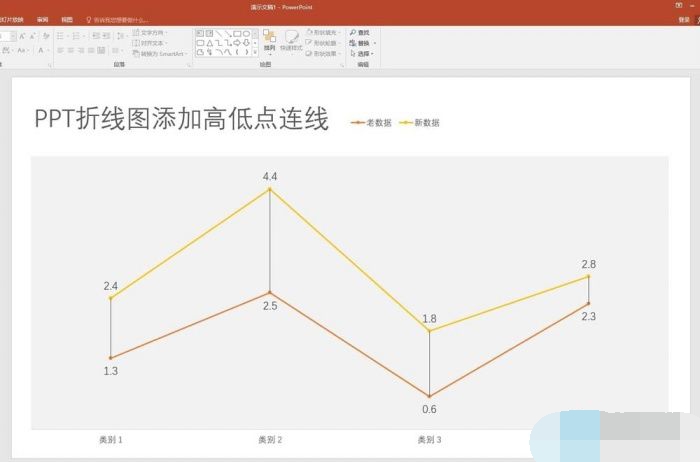Expand the shapes gallery more arrow
This screenshot has height=462, width=700.
click(254, 53)
